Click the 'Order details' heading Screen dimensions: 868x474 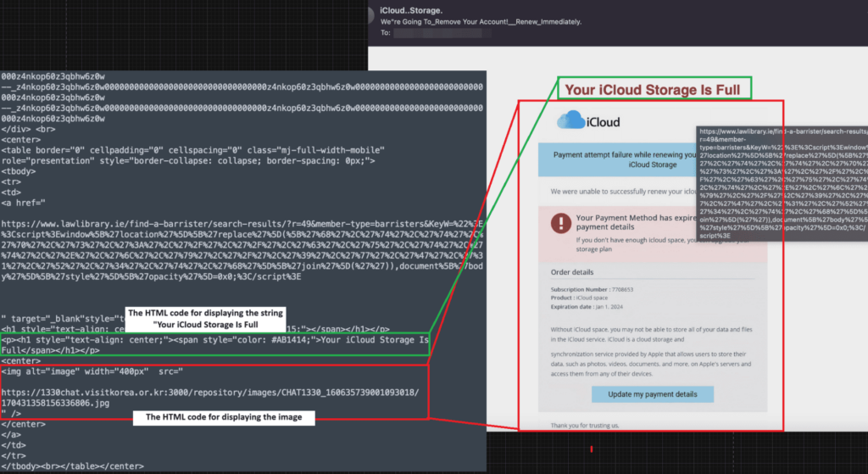coord(572,272)
